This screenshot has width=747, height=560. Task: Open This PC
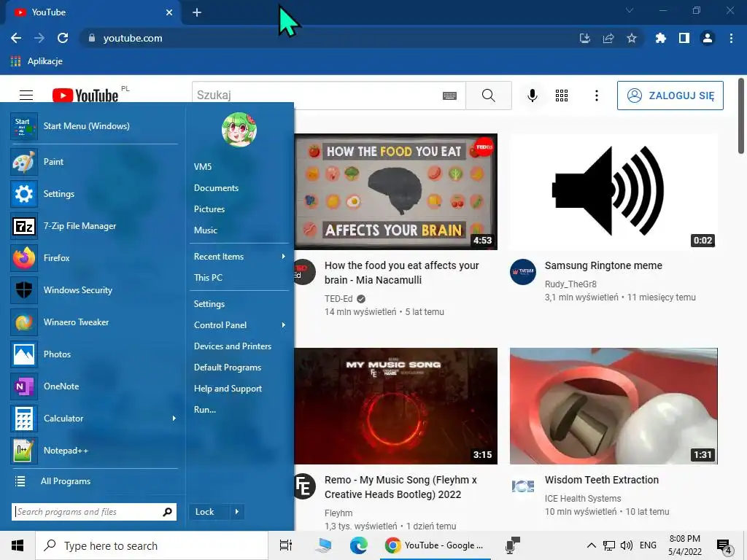pyautogui.click(x=208, y=278)
